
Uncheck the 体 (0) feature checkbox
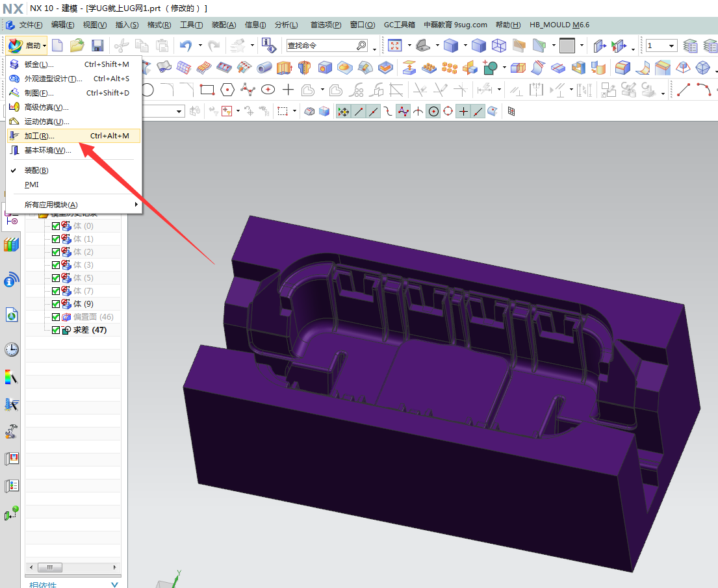click(x=56, y=225)
